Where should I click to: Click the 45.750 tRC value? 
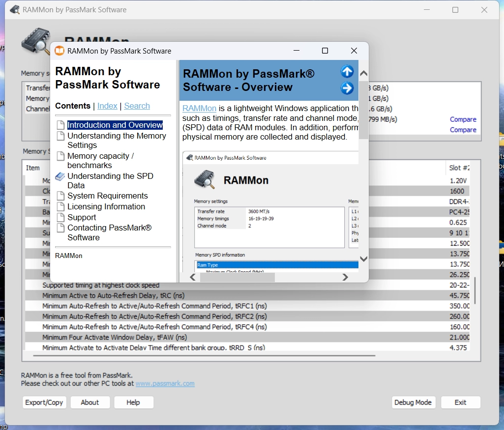(459, 295)
